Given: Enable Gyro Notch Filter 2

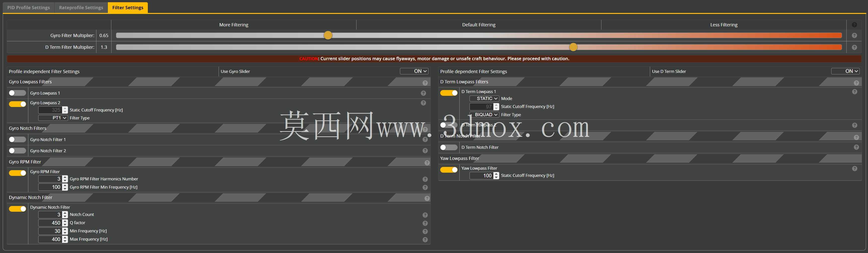Looking at the screenshot, I should pos(18,151).
